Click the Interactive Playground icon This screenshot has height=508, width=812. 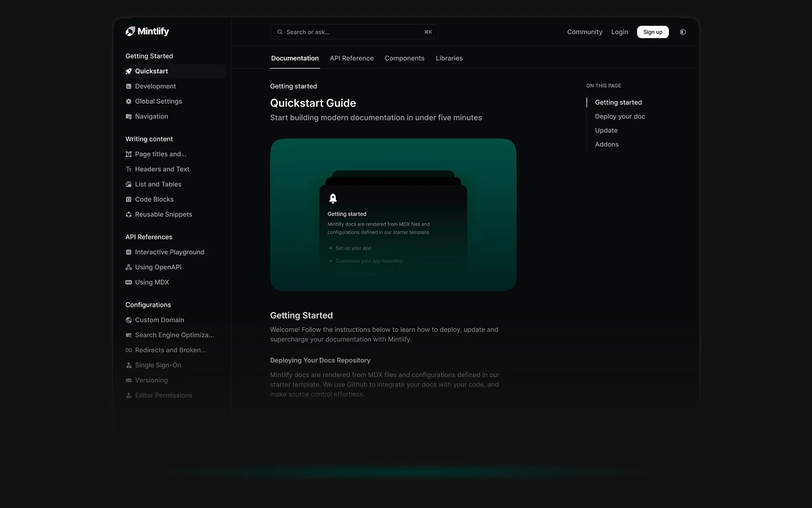pyautogui.click(x=128, y=252)
